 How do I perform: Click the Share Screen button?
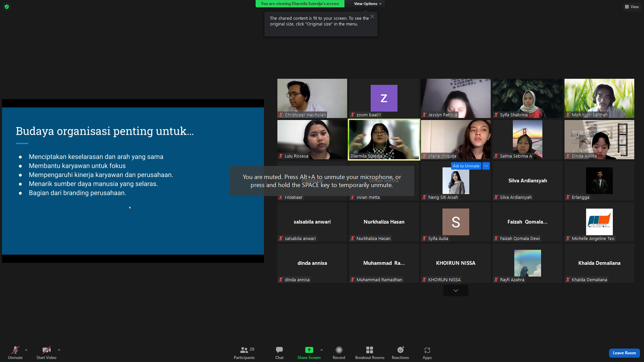click(309, 353)
